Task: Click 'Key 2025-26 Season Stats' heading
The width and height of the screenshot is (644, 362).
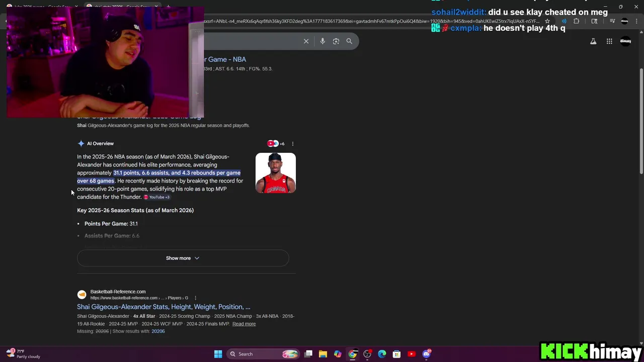Action: pyautogui.click(x=135, y=210)
